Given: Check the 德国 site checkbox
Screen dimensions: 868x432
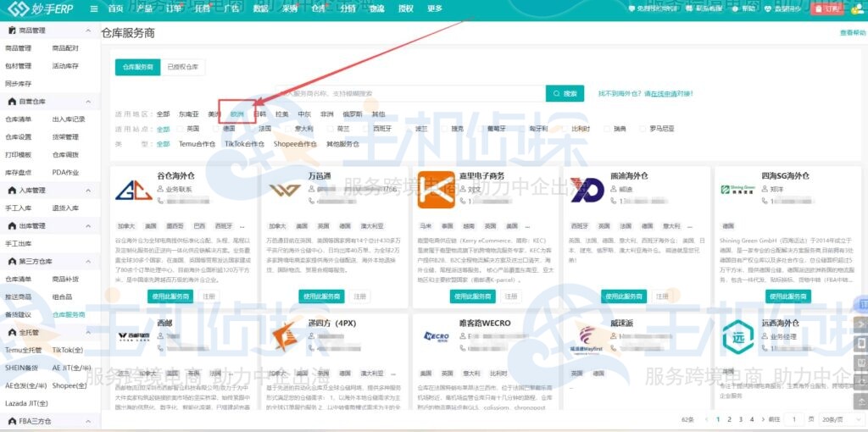Looking at the screenshot, I should (215, 129).
